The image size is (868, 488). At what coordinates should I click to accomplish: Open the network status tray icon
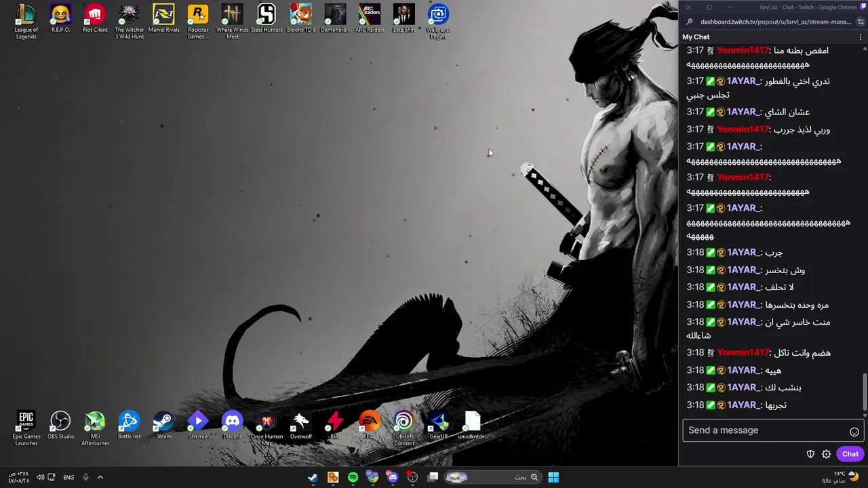coord(52,477)
